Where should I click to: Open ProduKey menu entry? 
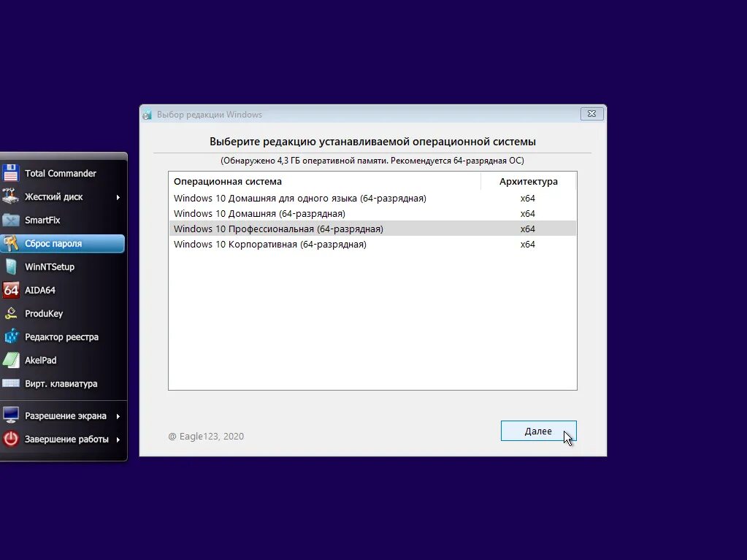(x=63, y=313)
